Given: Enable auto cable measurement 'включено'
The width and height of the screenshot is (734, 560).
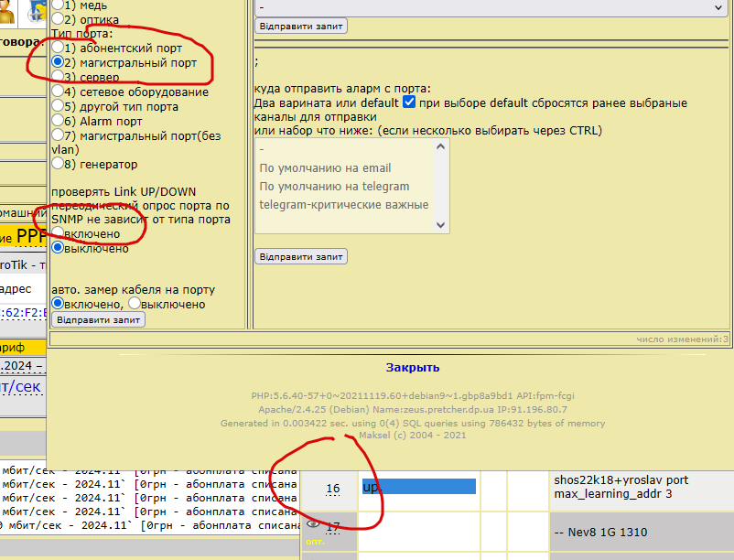Looking at the screenshot, I should coord(58,303).
